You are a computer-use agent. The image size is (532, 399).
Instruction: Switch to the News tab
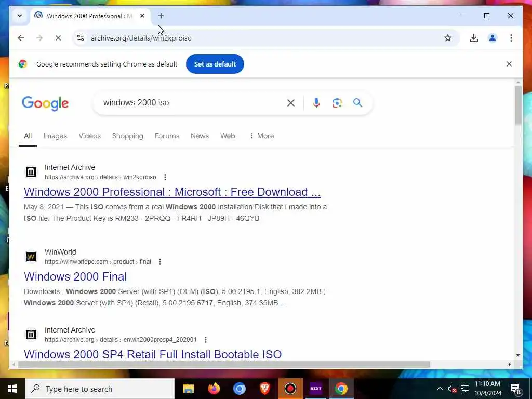(x=199, y=136)
